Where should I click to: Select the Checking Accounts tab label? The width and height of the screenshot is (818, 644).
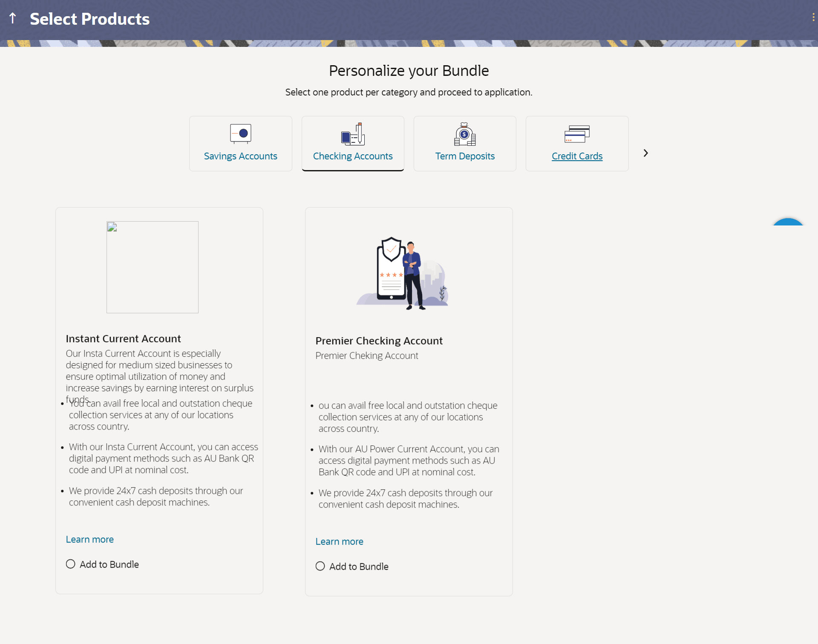(353, 156)
